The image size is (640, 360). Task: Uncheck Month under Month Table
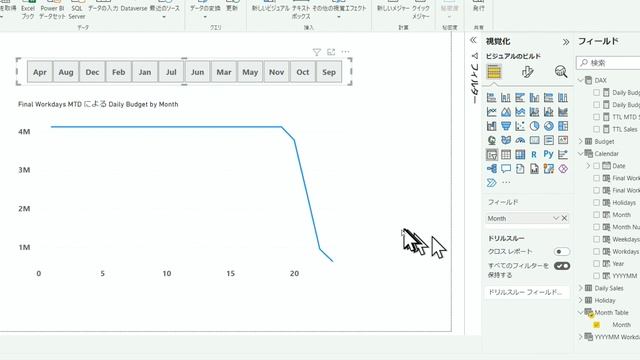[x=596, y=325]
